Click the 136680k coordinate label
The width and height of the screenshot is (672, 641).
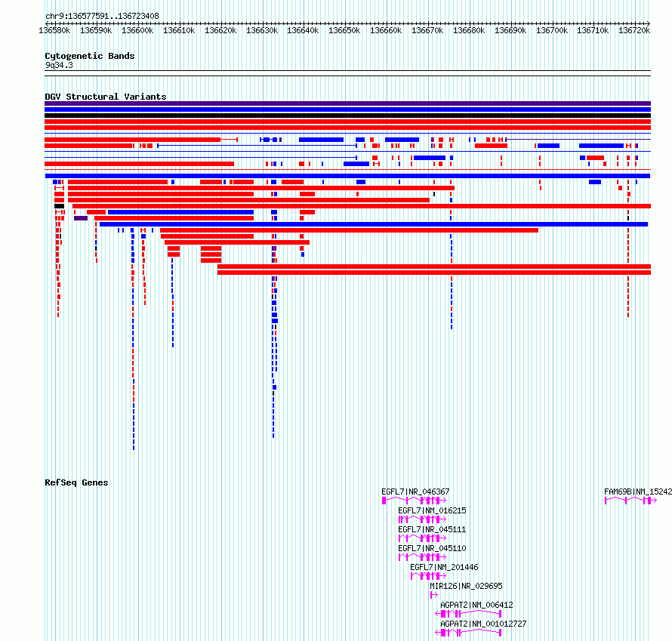coord(470,30)
